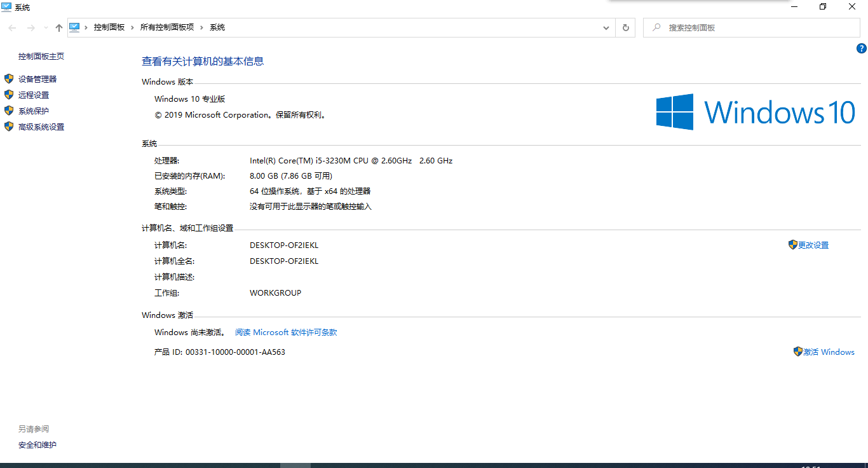The width and height of the screenshot is (868, 468).
Task: Open the address bar history dropdown
Action: coord(606,27)
